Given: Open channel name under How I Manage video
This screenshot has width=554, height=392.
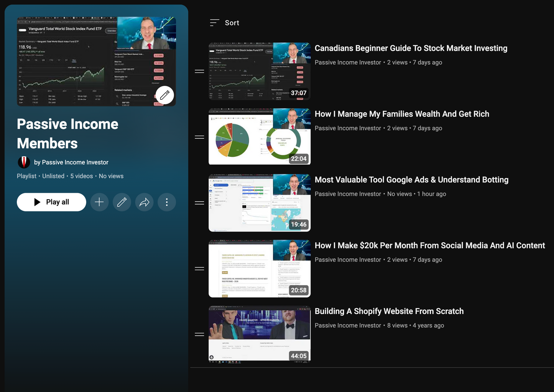Looking at the screenshot, I should click(348, 128).
